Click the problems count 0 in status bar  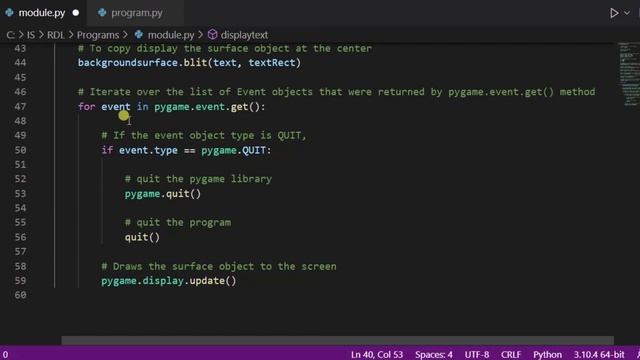click(x=5, y=355)
